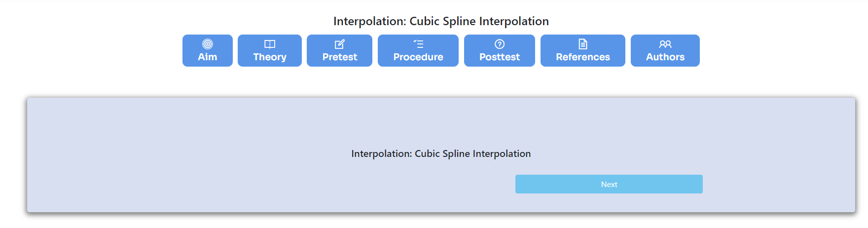The width and height of the screenshot is (868, 228).
Task: Click the checklist icon above Procedure
Action: click(418, 44)
